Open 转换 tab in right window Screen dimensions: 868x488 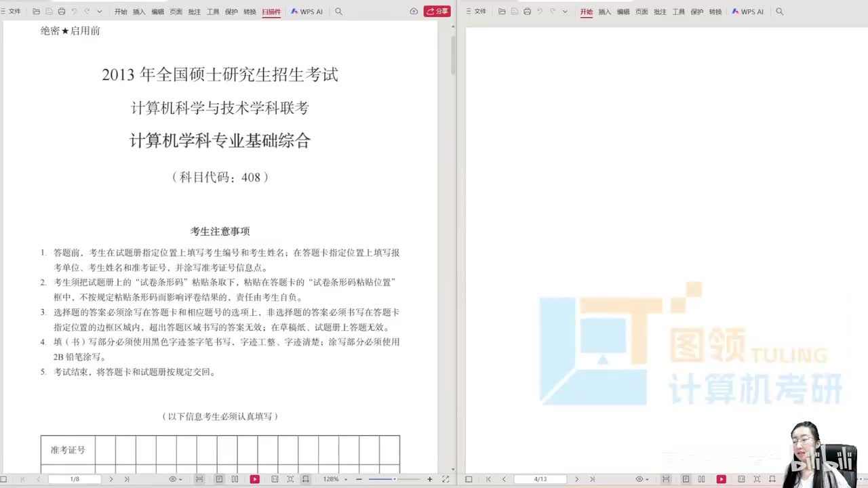tap(715, 12)
